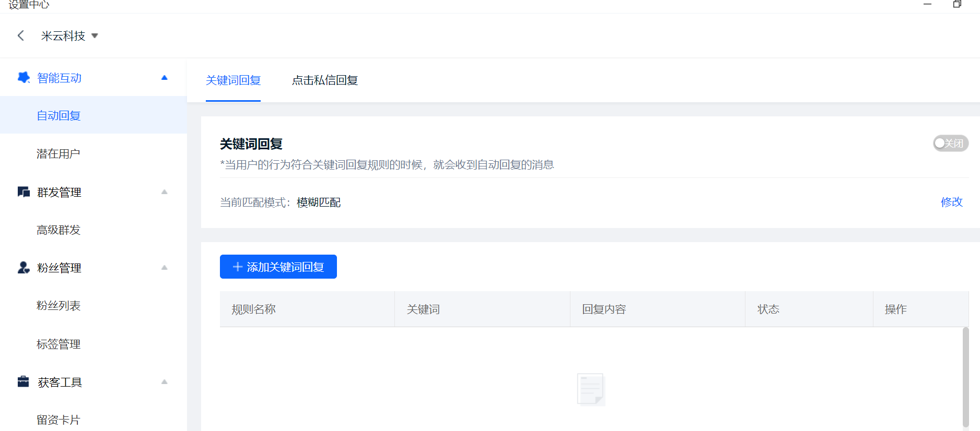Go to 粉丝列表 in the sidebar
Screen dimensions: 980x431
tap(58, 306)
